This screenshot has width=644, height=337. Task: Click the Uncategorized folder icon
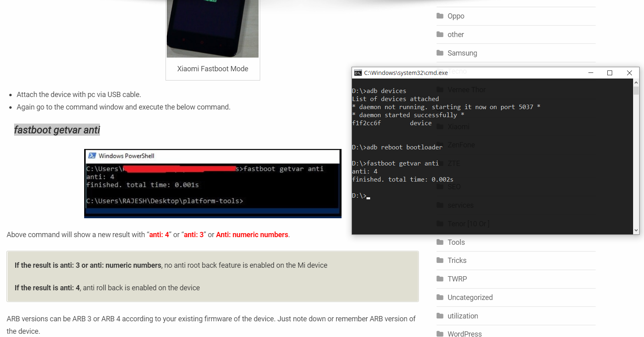point(440,297)
